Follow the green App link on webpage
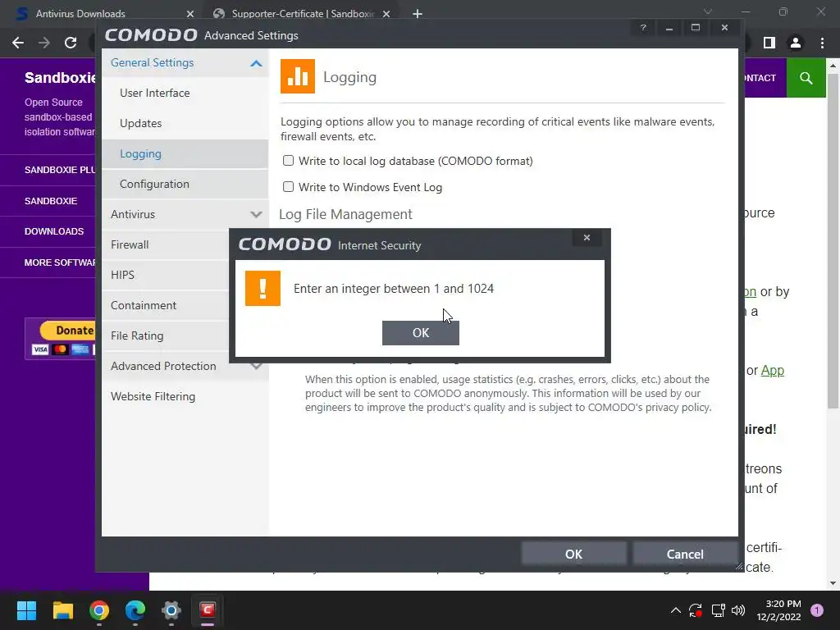840x630 pixels. pos(772,370)
